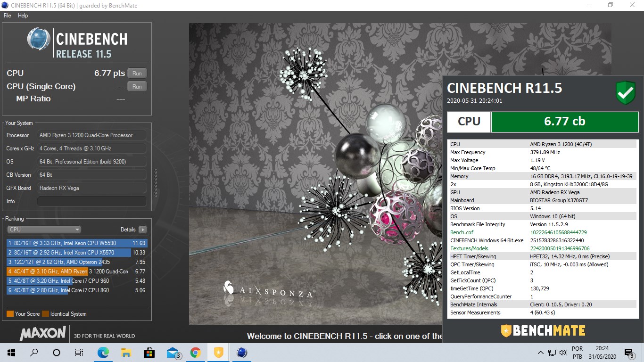Click the Cinebench globe logo icon
Viewport: 644px width, 362px height.
(39, 39)
